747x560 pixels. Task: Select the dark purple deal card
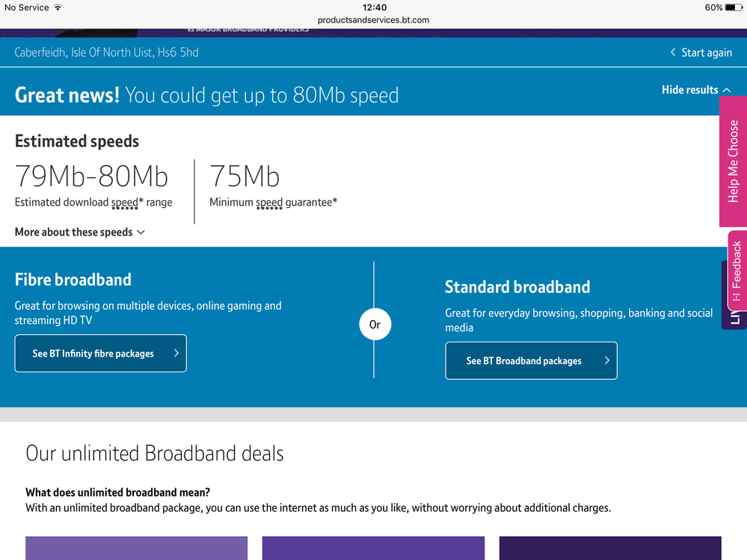610,548
